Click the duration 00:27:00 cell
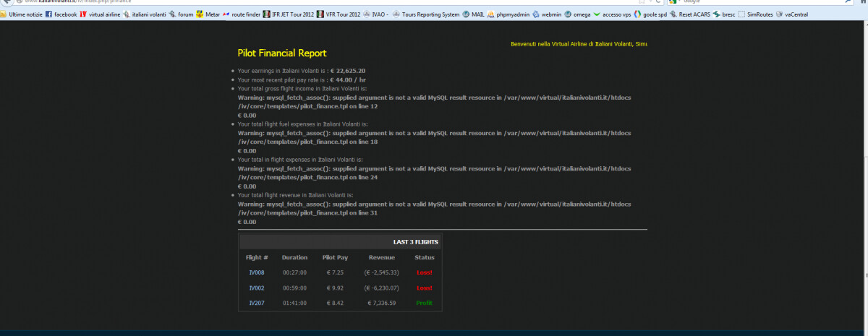The image size is (868, 336). click(294, 272)
